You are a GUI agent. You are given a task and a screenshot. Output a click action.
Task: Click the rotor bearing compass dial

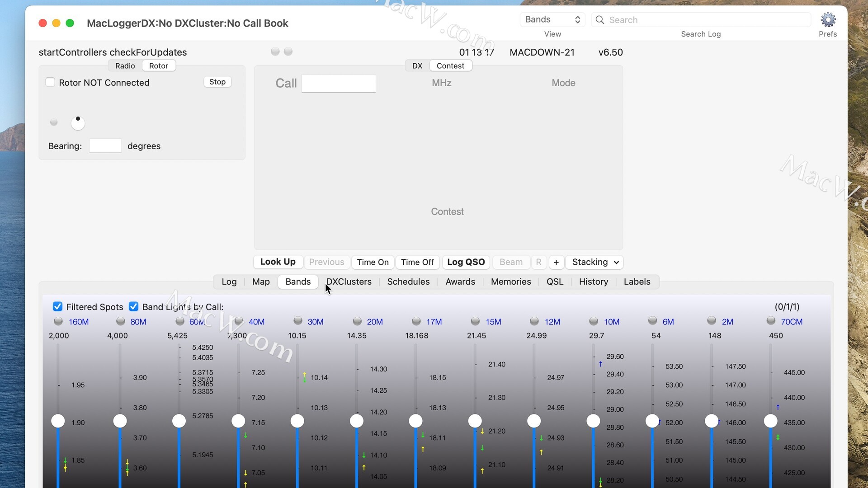point(78,123)
